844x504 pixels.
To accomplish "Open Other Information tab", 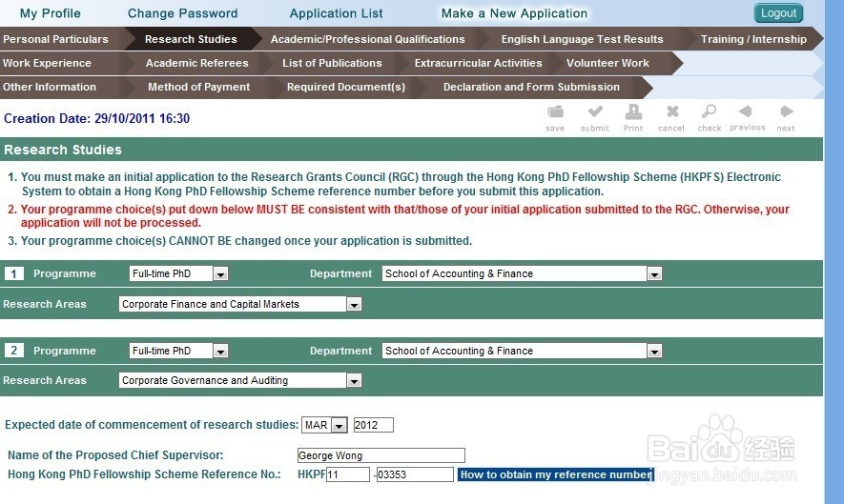I will click(x=50, y=87).
